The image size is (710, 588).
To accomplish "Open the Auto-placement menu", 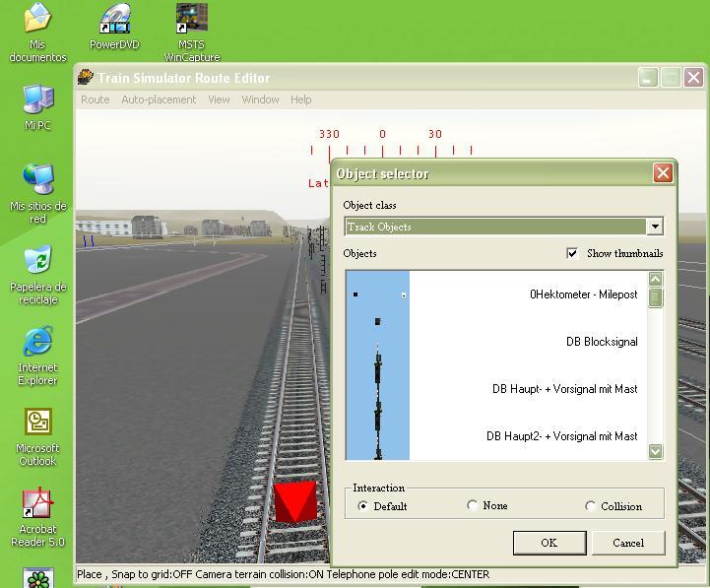I will 159,99.
